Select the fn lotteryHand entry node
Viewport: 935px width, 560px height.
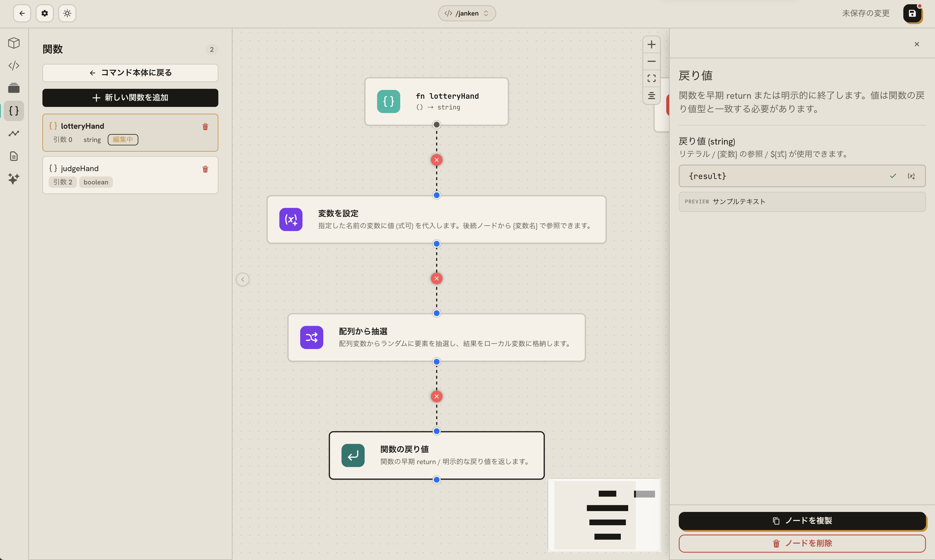tap(437, 102)
